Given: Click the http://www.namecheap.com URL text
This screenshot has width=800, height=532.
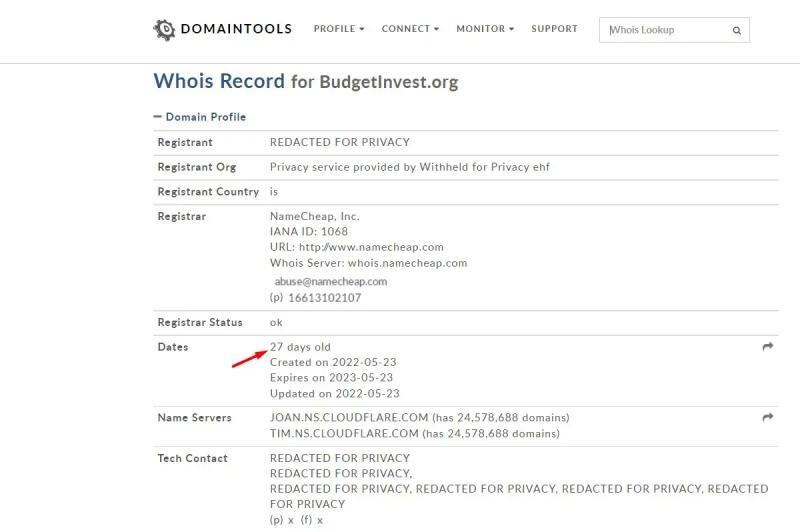Looking at the screenshot, I should pyautogui.click(x=371, y=247).
